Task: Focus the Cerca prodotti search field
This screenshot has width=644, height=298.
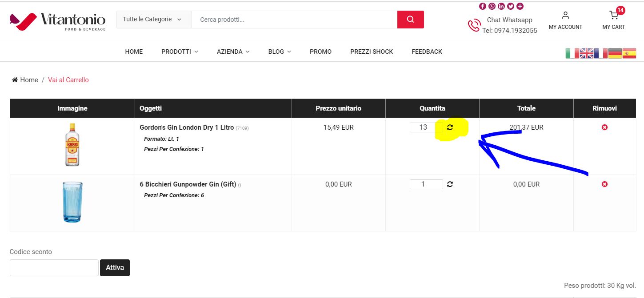Action: 294,20
